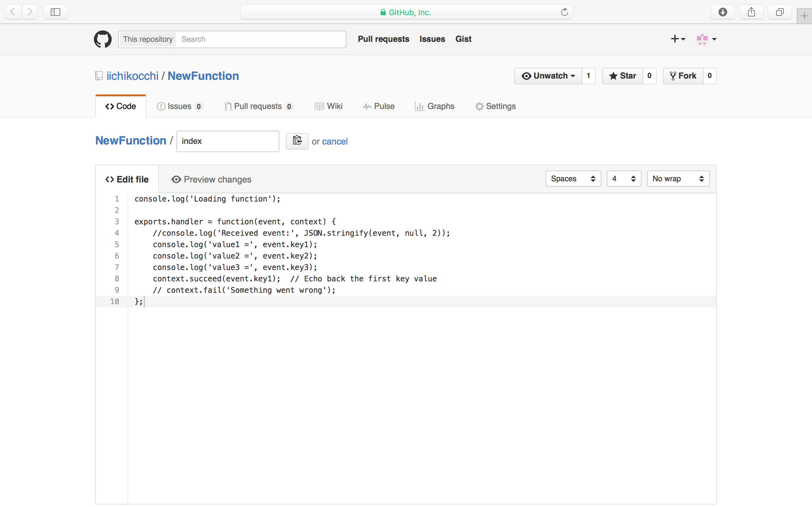Click the GitHub octocat logo
812x507 pixels.
coord(102,39)
